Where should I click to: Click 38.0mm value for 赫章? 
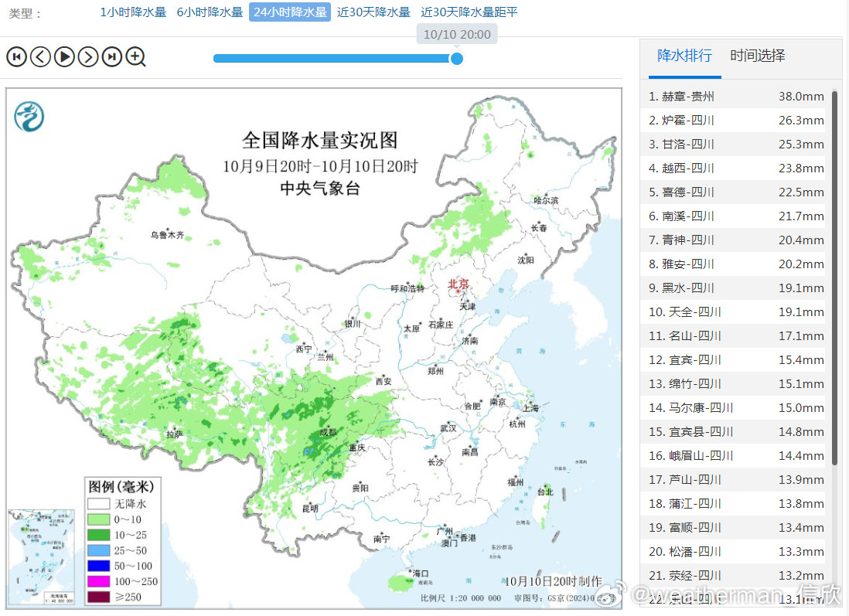[801, 97]
